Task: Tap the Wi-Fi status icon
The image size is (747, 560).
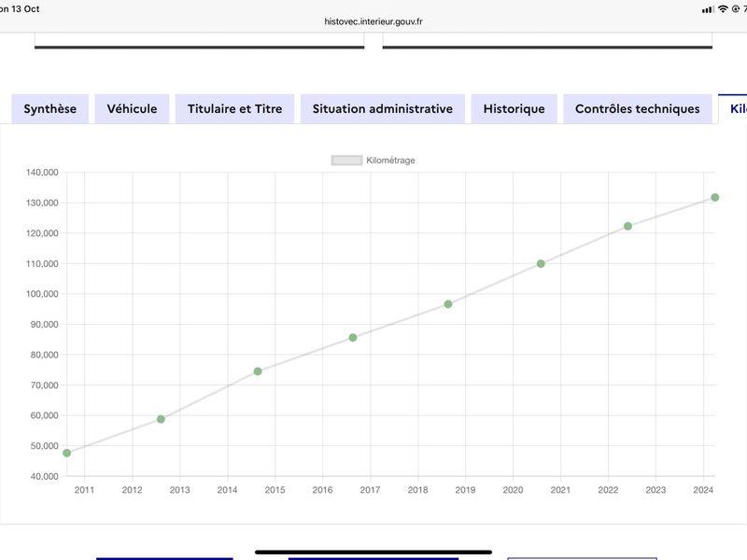Action: [723, 8]
